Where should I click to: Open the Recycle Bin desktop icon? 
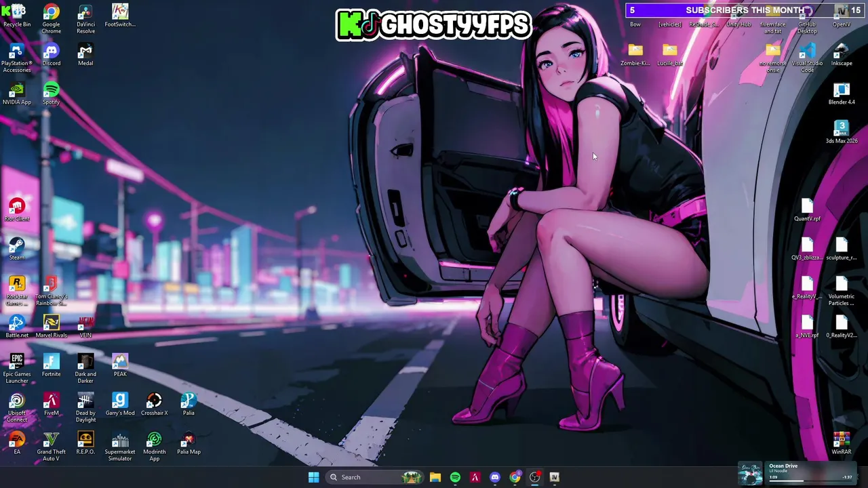tap(17, 16)
